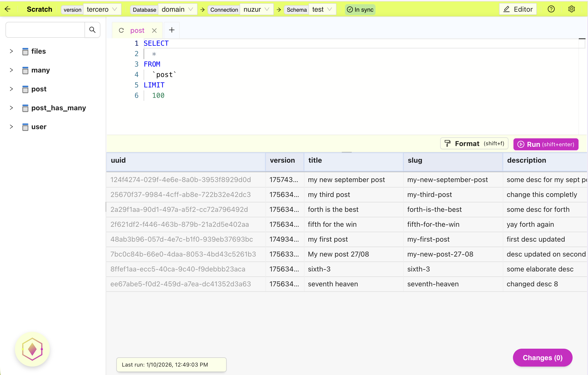
Task: Open a new query tab with the plus button
Action: (171, 30)
